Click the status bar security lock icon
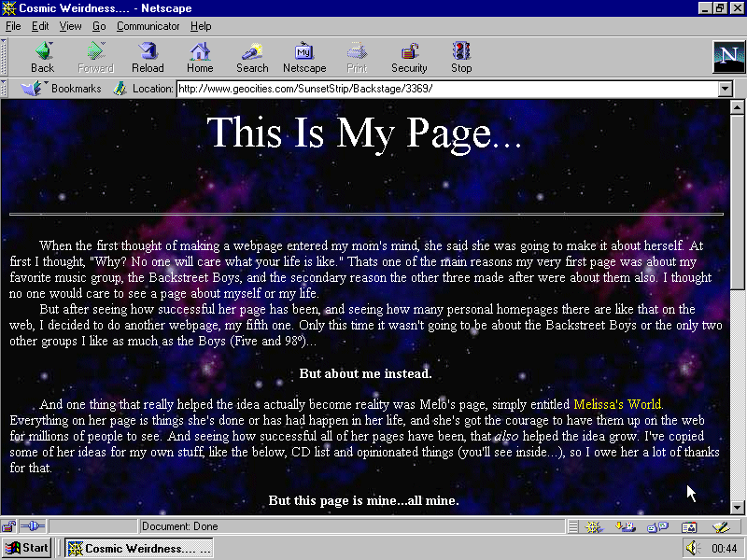Screen dimensions: 747x560 [x=8, y=526]
